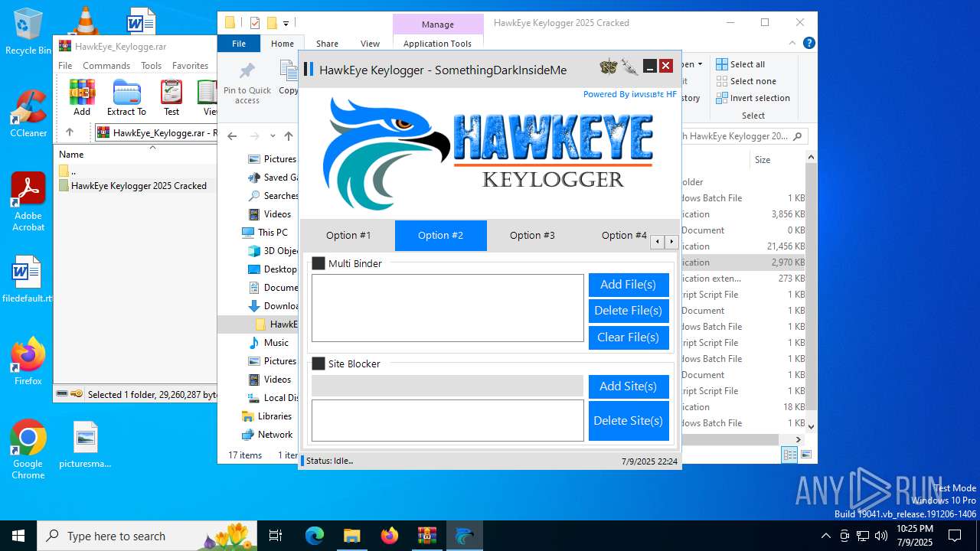Viewport: 980px width, 551px height.
Task: Click the winged emblem icon in HawkEye title bar
Action: pyautogui.click(x=609, y=67)
